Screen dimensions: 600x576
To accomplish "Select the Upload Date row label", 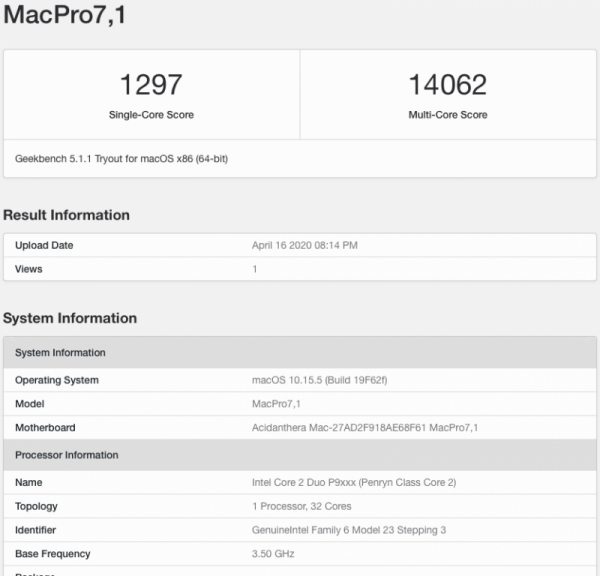I will point(44,246).
